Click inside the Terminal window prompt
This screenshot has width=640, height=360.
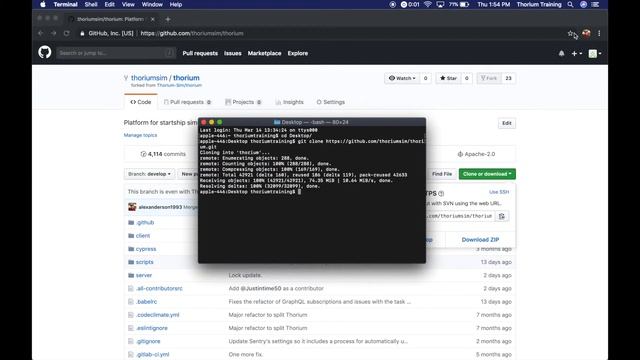[x=300, y=191]
